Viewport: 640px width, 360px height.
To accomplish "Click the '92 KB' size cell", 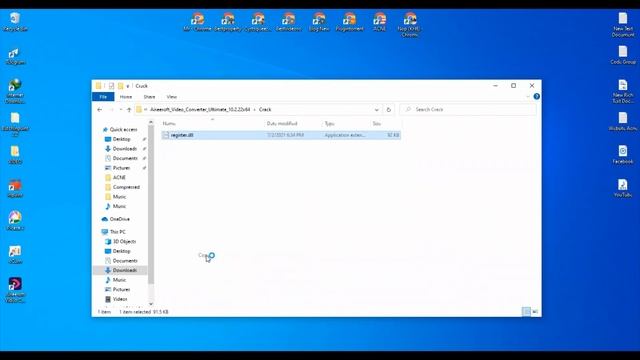I will [393, 135].
